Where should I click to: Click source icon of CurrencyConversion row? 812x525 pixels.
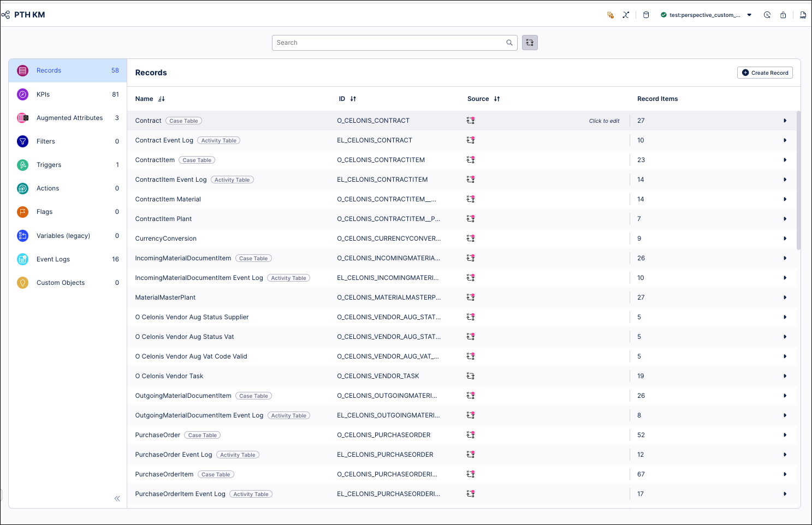(471, 238)
